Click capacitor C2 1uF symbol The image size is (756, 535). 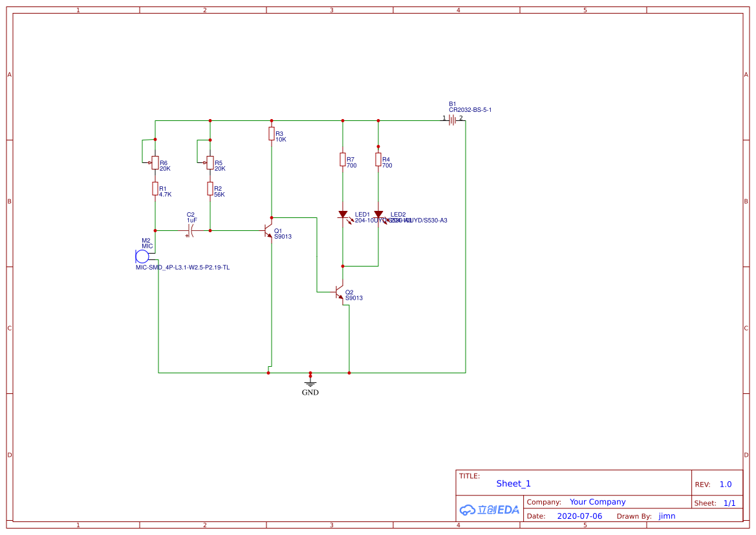[191, 230]
